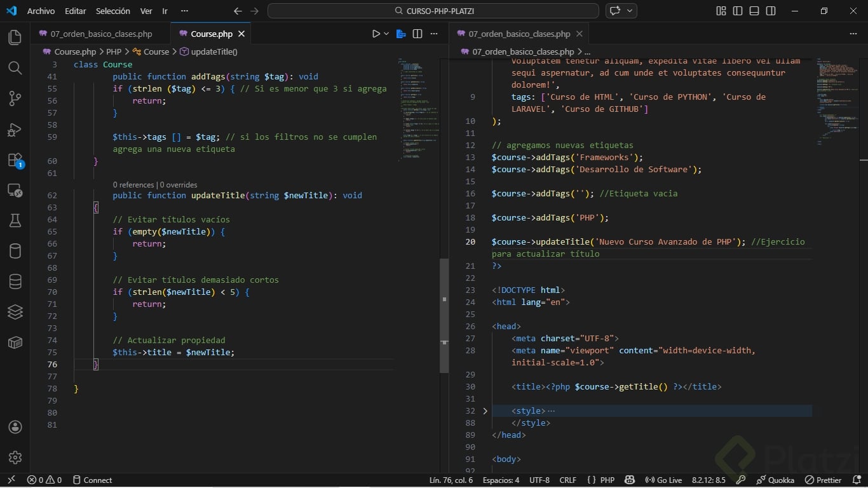The height and width of the screenshot is (488, 868).
Task: Toggle the primary side bar layout button
Action: (x=738, y=11)
